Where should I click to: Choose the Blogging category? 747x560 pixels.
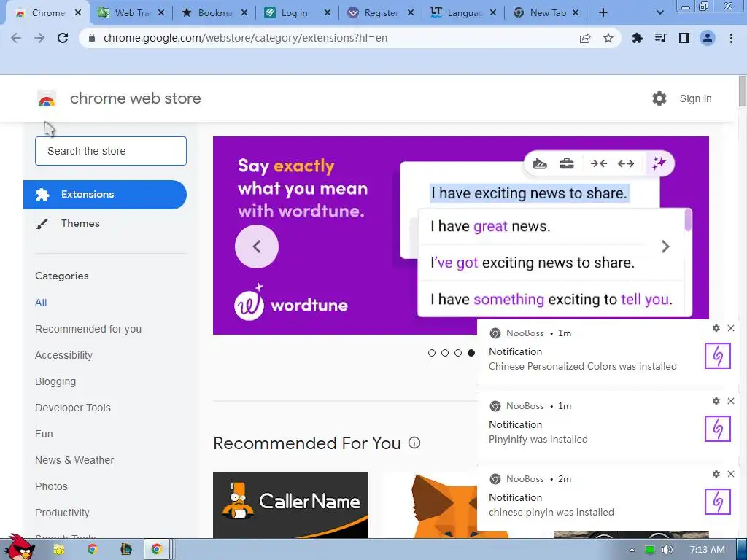55,381
